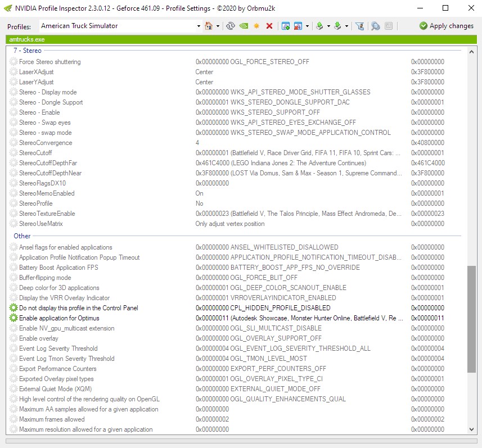The height and width of the screenshot is (448, 482).
Task: Select Event Log Tmon Severity Threshold name
Action: tap(67, 359)
